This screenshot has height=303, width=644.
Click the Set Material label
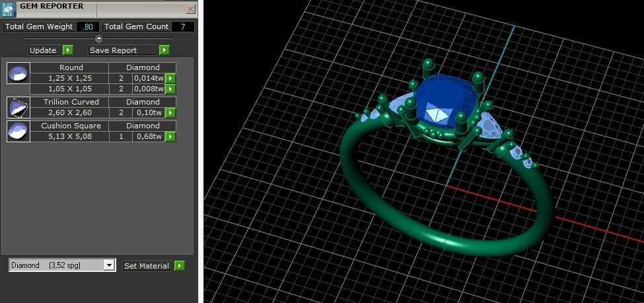pos(147,266)
